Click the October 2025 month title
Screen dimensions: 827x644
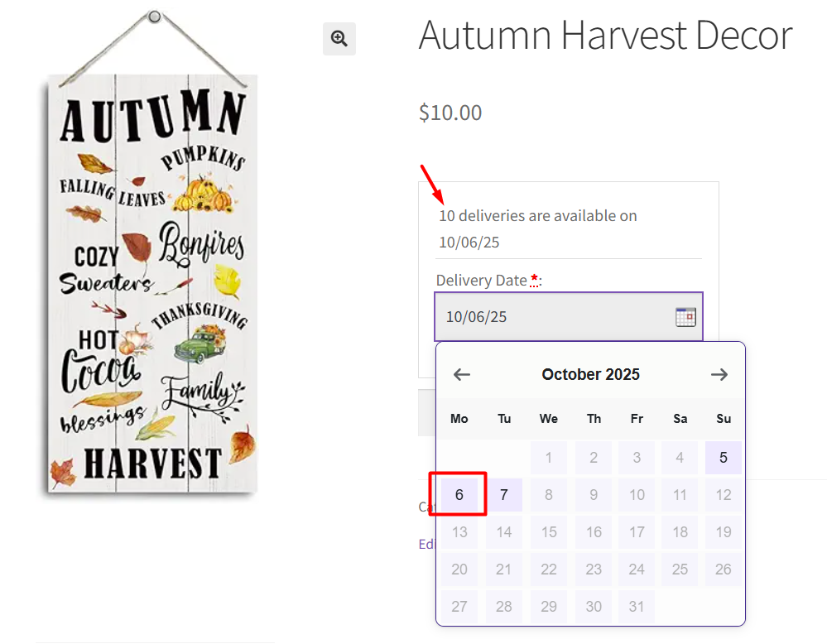tap(590, 374)
